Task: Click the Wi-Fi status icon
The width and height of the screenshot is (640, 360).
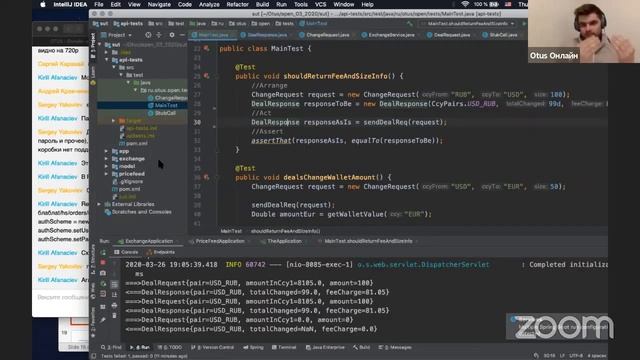Action: pyautogui.click(x=465, y=4)
